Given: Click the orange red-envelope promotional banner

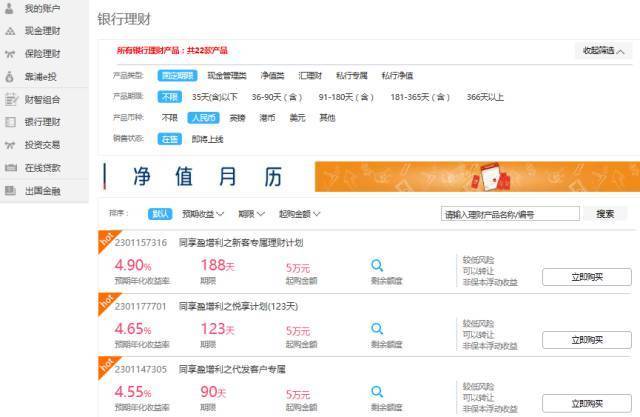Looking at the screenshot, I should 478,177.
